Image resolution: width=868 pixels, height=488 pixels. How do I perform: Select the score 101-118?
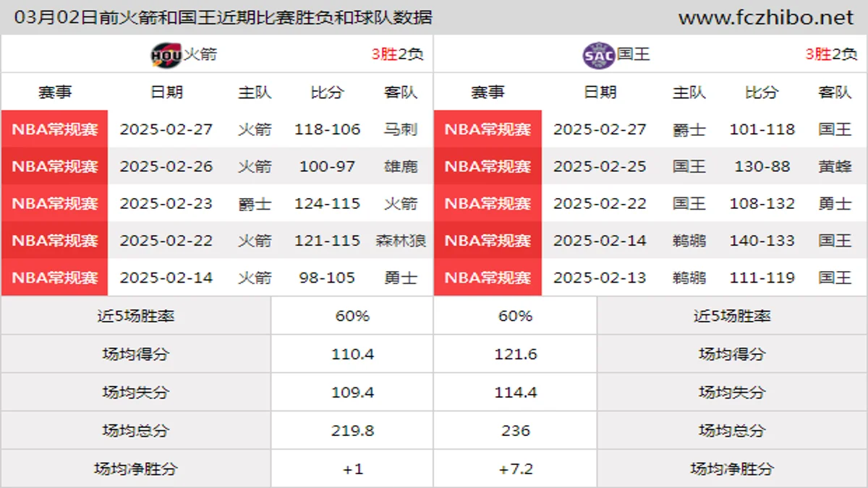coord(762,129)
